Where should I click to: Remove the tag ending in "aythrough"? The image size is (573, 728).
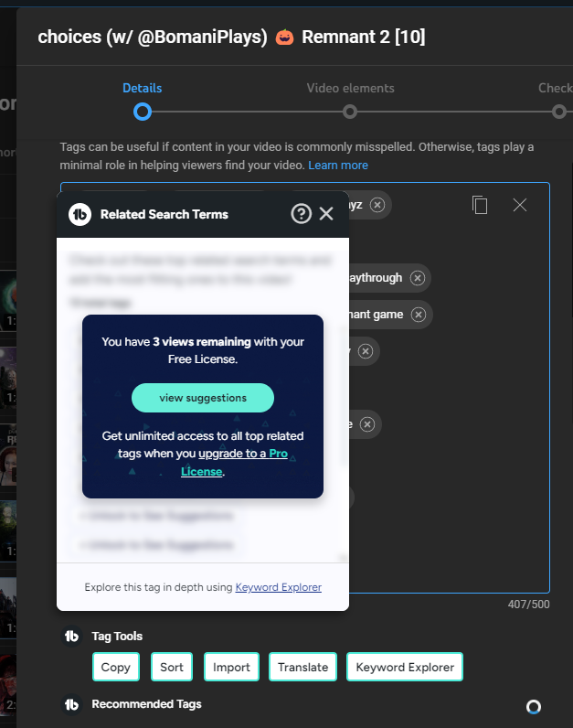[417, 278]
